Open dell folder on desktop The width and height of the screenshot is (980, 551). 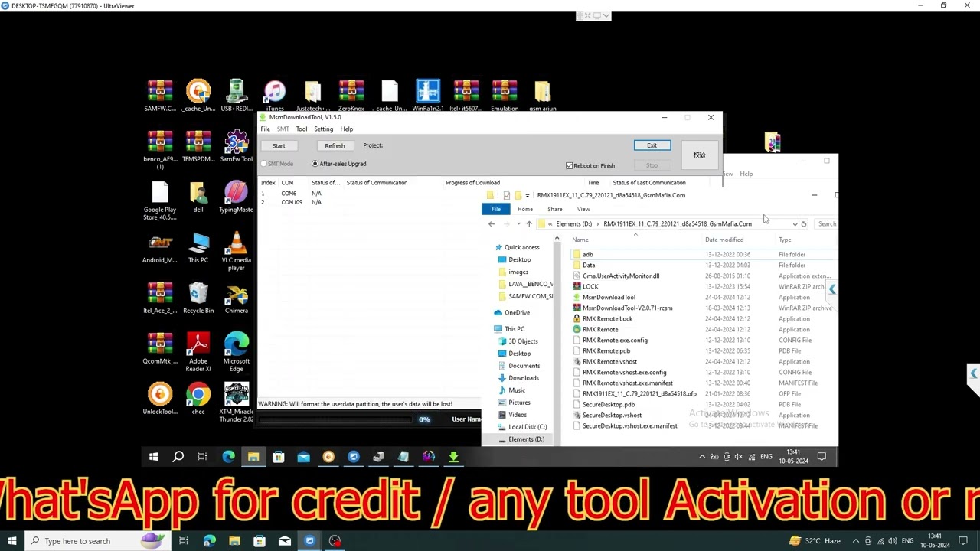pos(198,197)
